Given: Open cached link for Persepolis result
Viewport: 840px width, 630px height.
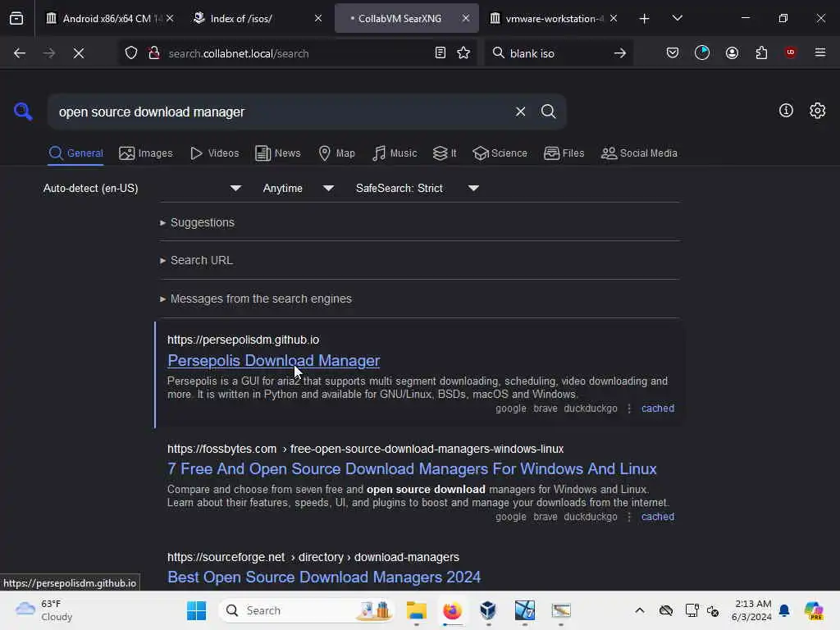Looking at the screenshot, I should click(x=657, y=409).
